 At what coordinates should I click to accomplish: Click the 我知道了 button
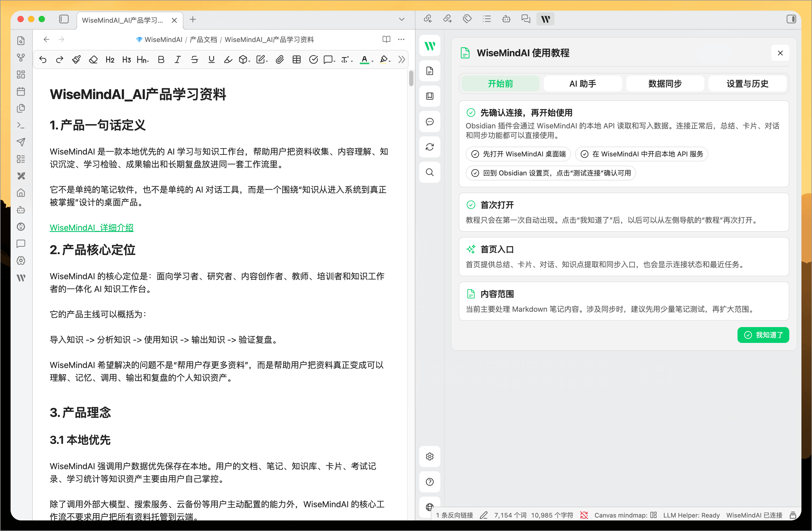coord(763,335)
